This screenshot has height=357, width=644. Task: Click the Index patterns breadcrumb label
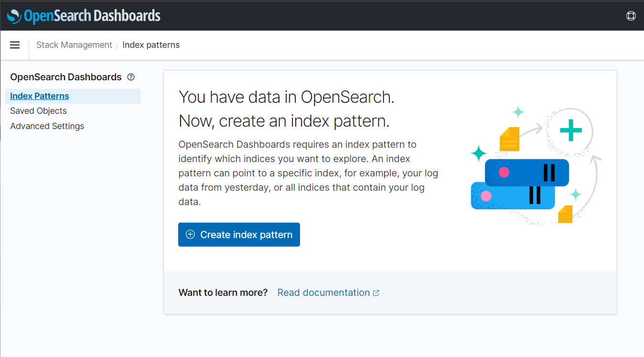coord(151,44)
